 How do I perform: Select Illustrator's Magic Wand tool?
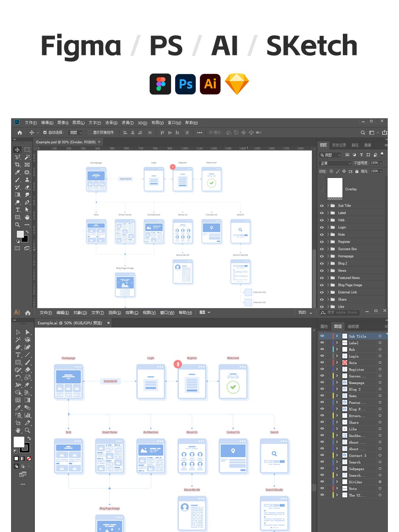tap(18, 340)
